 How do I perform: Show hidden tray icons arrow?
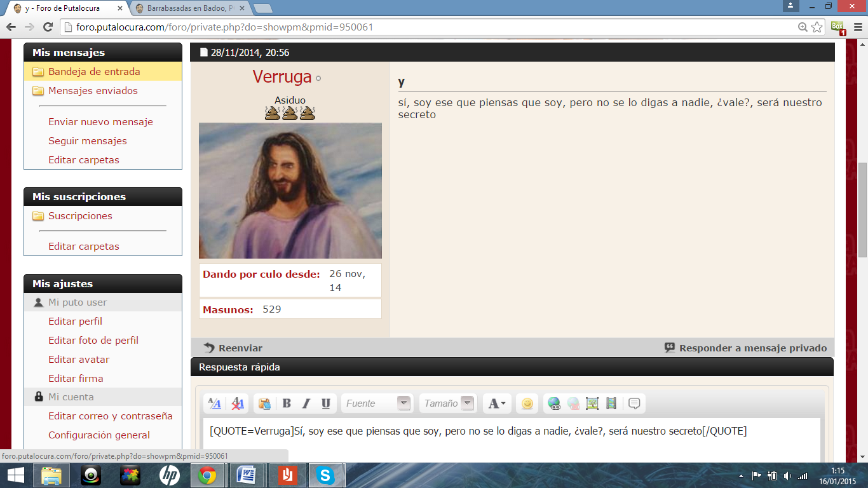(742, 475)
